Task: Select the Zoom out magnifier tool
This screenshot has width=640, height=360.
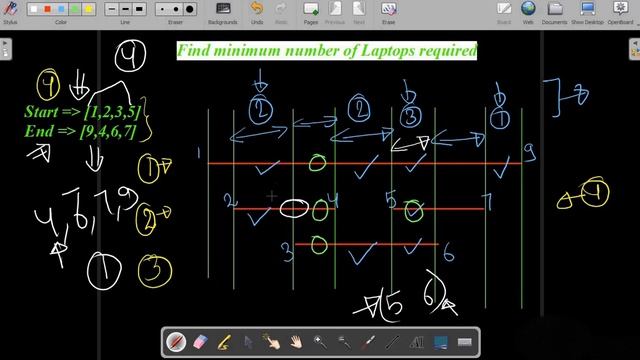Action: 344,342
